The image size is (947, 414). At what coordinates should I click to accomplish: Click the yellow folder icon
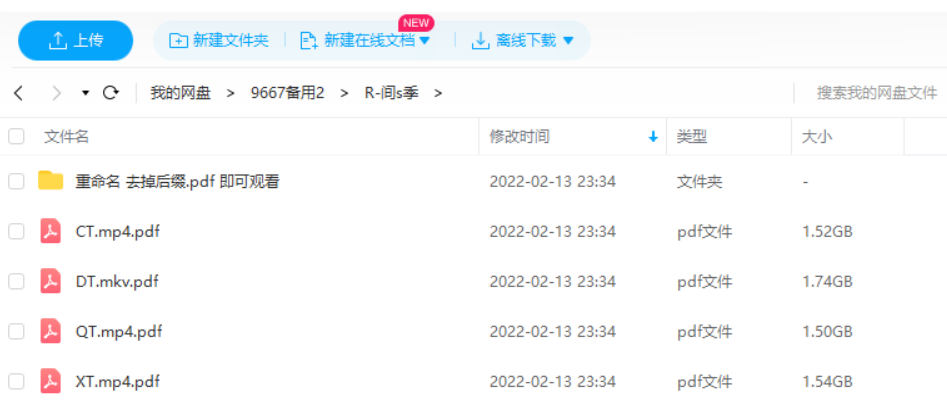coord(50,181)
